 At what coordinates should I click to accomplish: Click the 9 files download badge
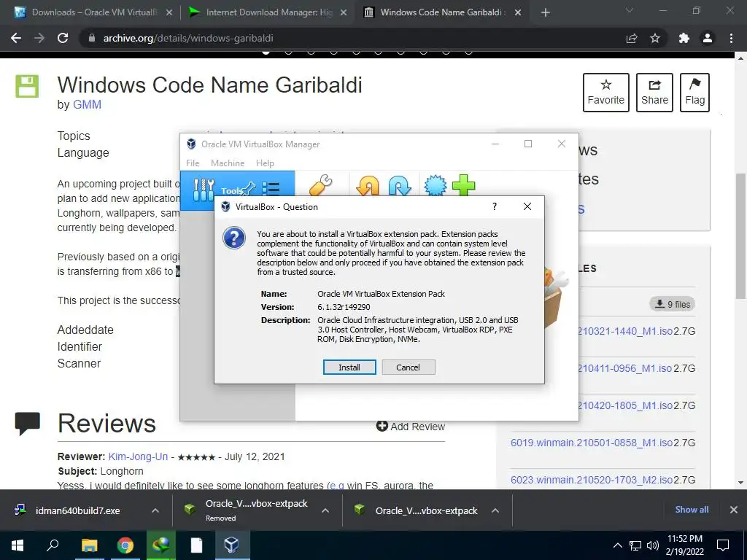672,304
